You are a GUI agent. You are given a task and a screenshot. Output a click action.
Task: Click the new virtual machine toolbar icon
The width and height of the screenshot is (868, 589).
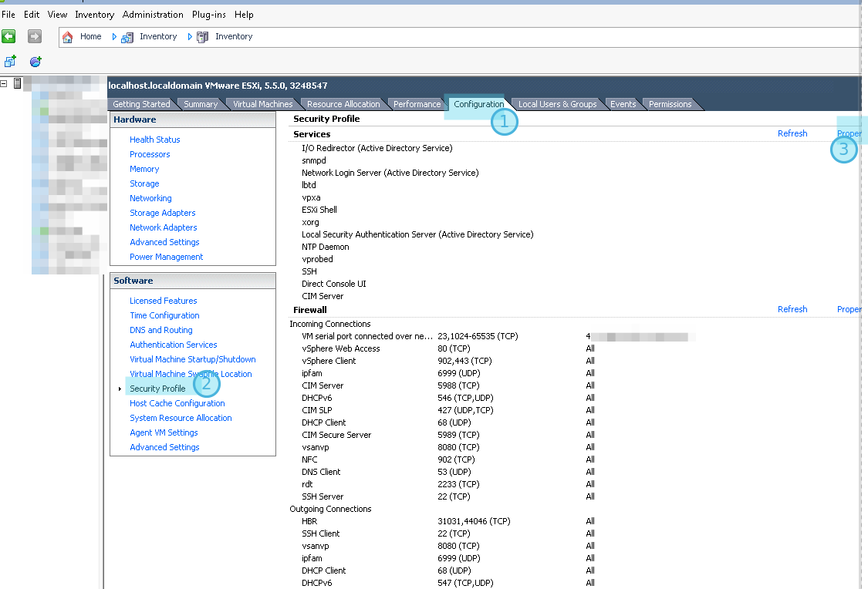click(x=10, y=62)
